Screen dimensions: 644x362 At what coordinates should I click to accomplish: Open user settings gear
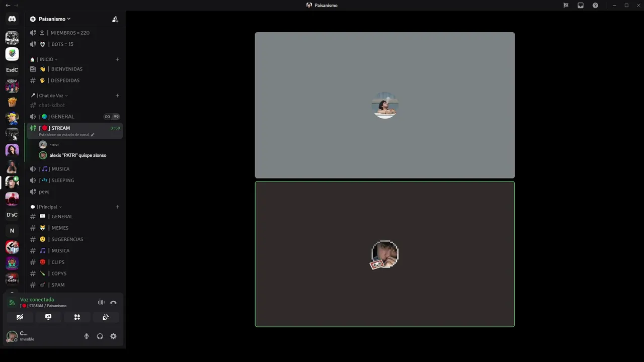(x=113, y=336)
